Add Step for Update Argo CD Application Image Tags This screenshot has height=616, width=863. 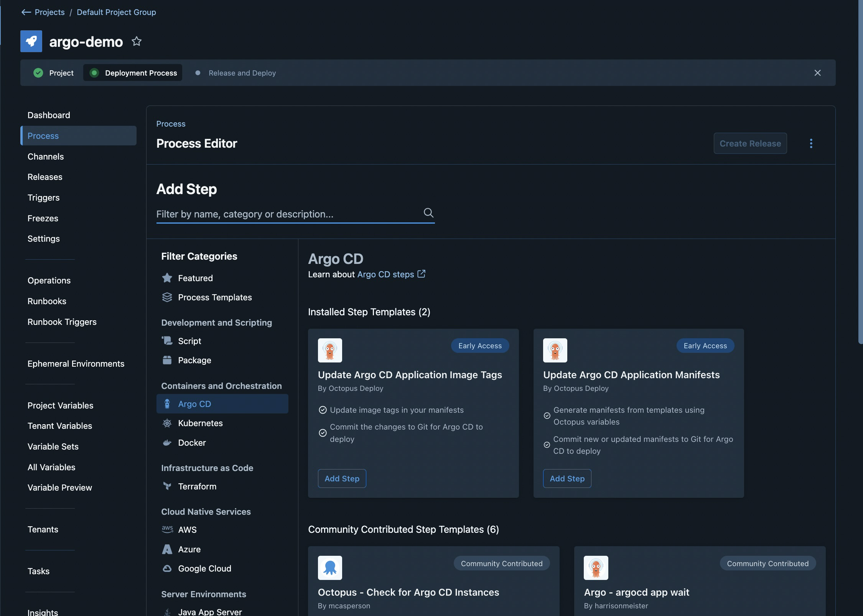[342, 479]
